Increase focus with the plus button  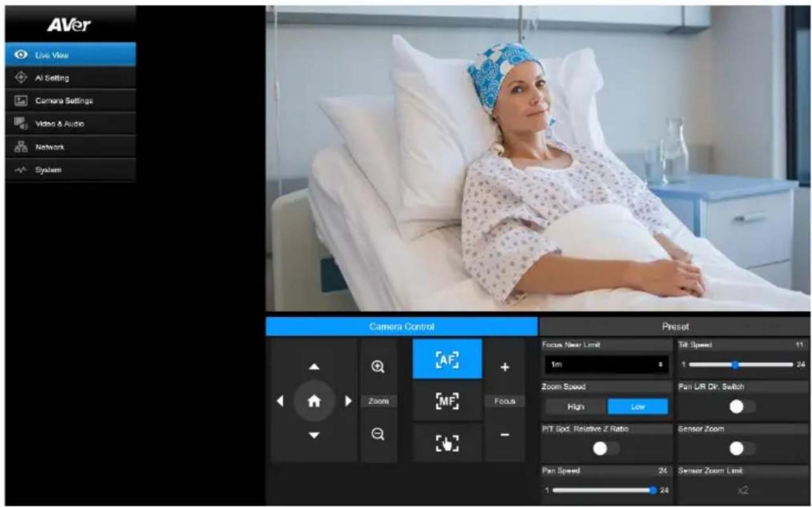point(505,367)
